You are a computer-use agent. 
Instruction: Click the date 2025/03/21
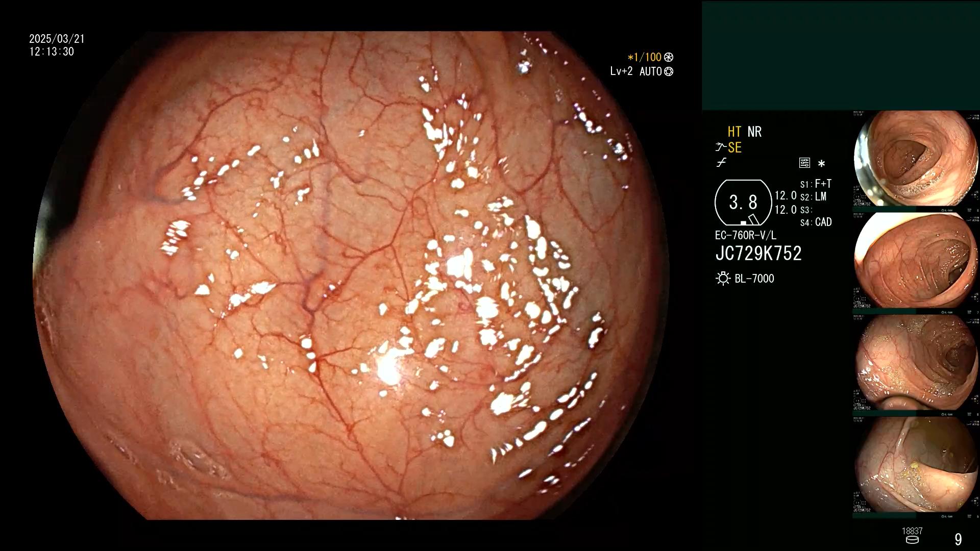[x=57, y=39]
